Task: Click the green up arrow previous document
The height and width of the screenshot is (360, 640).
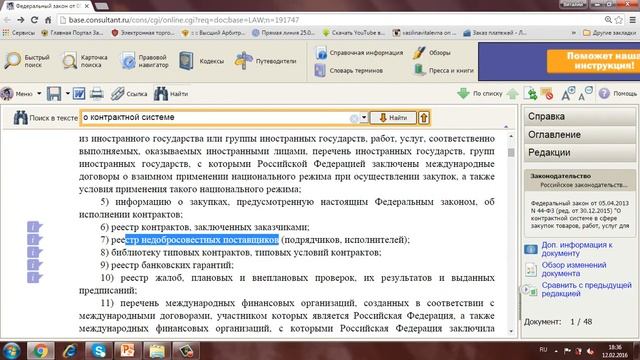Action: (x=512, y=93)
